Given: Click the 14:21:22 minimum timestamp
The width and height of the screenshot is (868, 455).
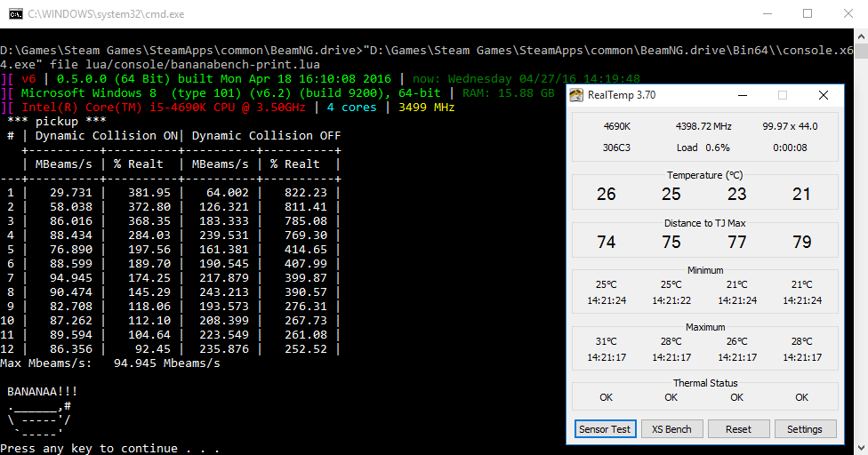Looking at the screenshot, I should tap(671, 300).
